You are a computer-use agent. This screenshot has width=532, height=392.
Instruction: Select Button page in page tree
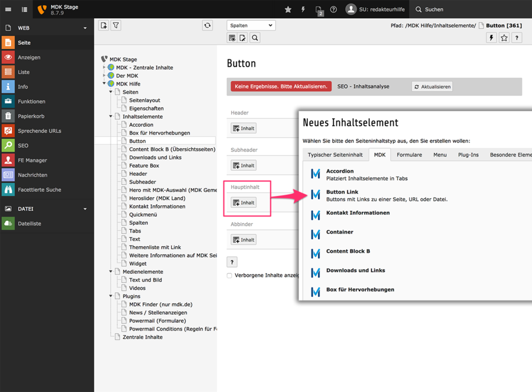[137, 141]
